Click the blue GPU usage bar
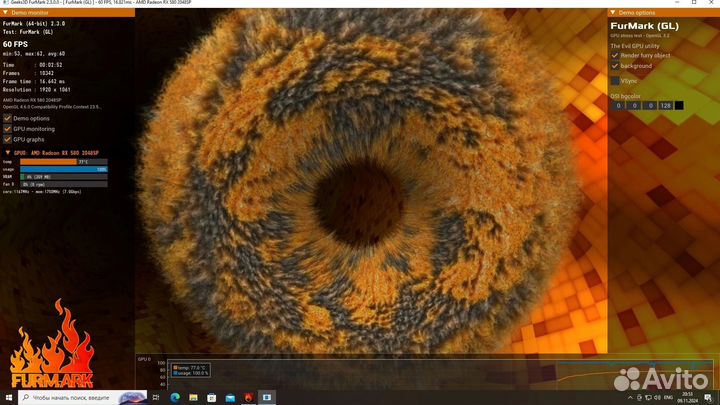 pyautogui.click(x=64, y=169)
